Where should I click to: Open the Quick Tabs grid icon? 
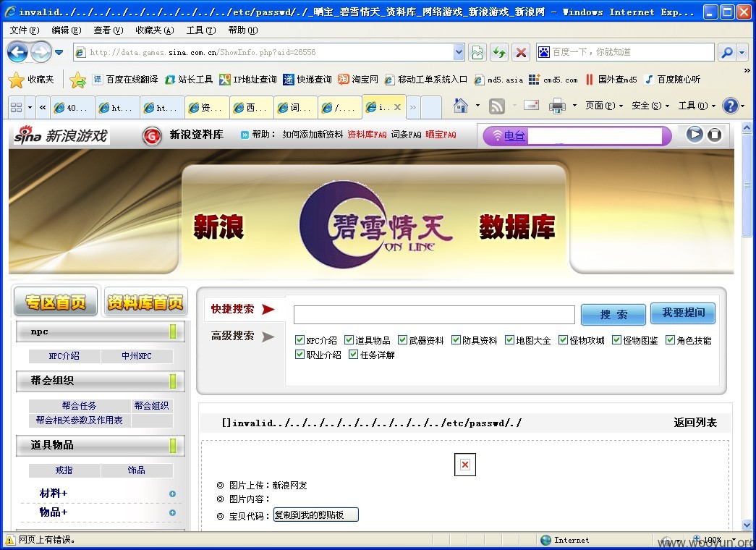16,107
